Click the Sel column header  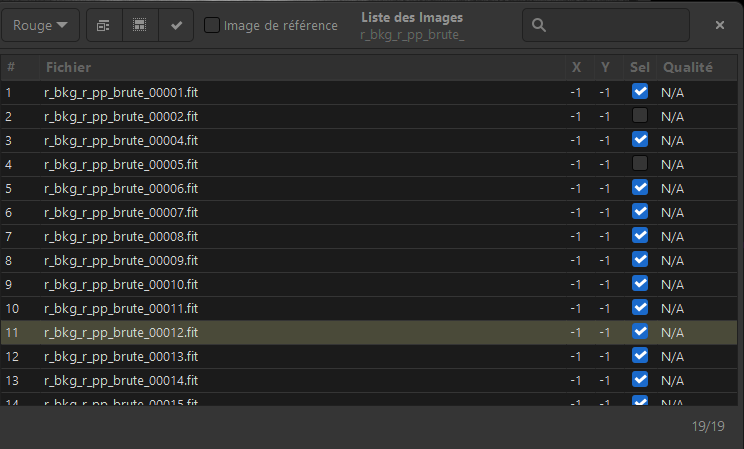click(x=640, y=67)
